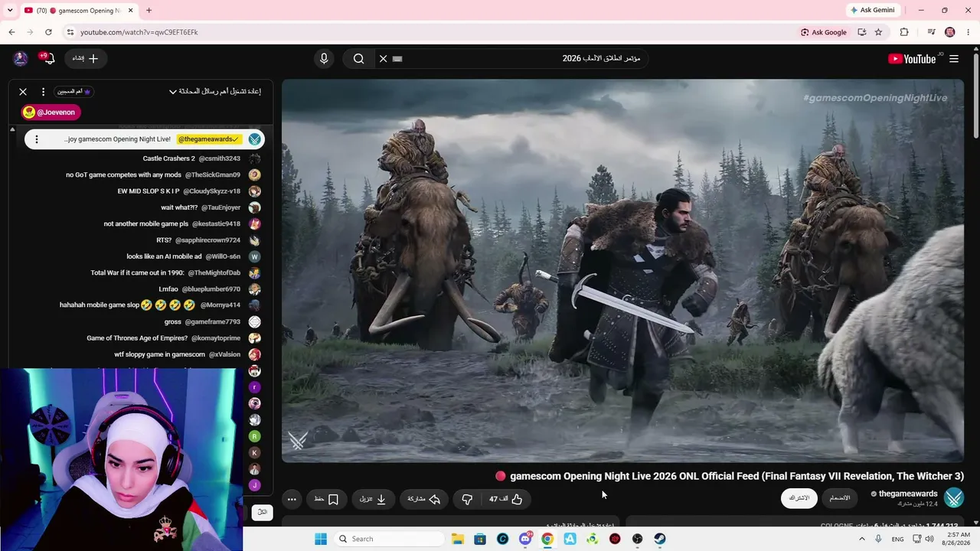Open Chrome media controls icon
The width and height of the screenshot is (980, 551).
[x=931, y=32]
